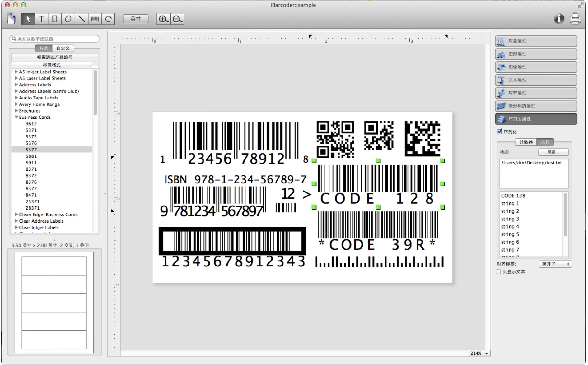
Task: Select the Rectangle shape tool
Action: coord(55,19)
